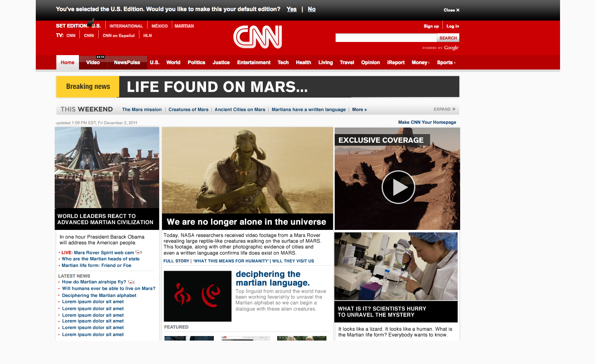
Task: Play the Exclusive Coverage video
Action: tap(398, 187)
